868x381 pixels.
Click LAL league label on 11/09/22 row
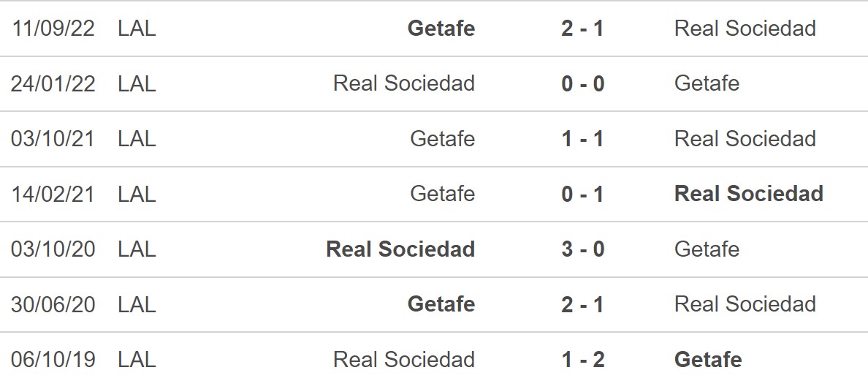[x=137, y=29]
